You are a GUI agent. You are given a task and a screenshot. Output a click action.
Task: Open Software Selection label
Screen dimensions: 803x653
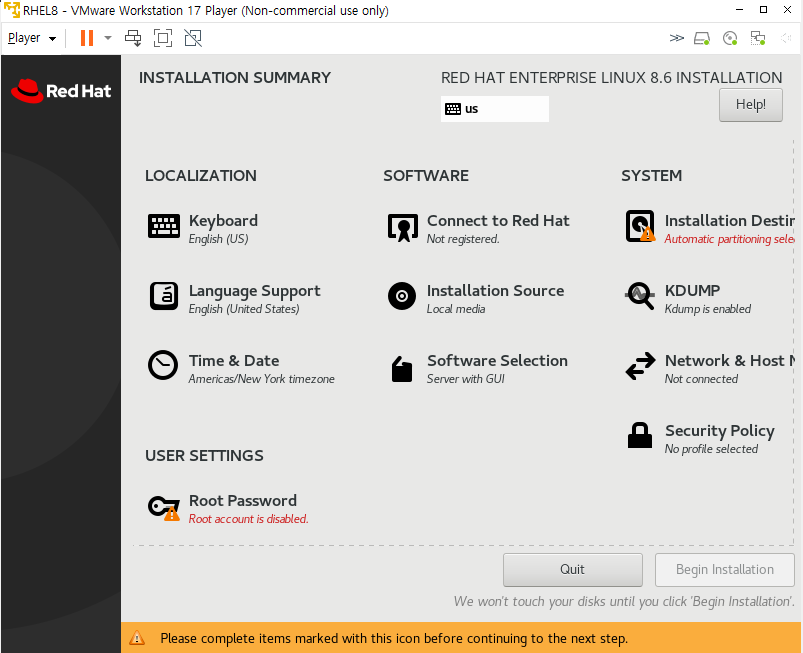(x=497, y=361)
